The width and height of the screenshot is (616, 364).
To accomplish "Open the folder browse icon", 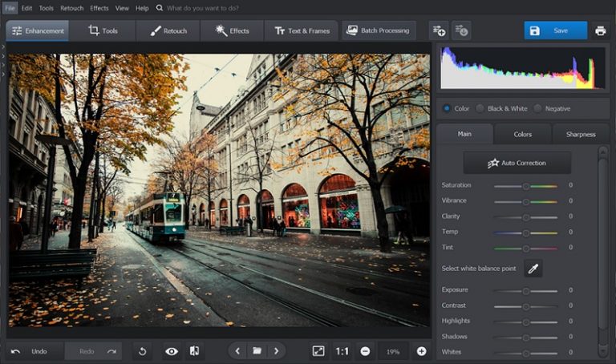I will (257, 350).
